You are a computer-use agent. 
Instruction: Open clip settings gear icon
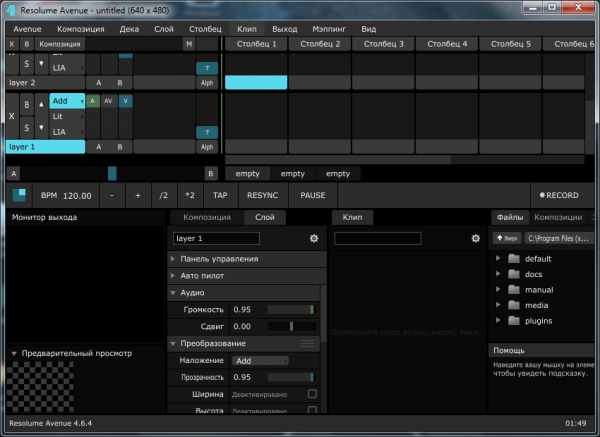[476, 238]
